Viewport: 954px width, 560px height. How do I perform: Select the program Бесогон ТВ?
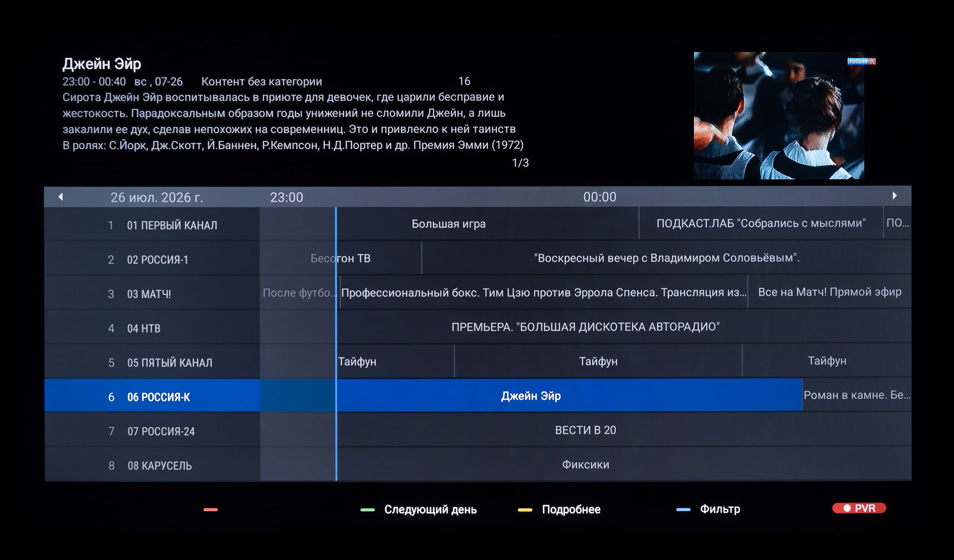click(341, 258)
